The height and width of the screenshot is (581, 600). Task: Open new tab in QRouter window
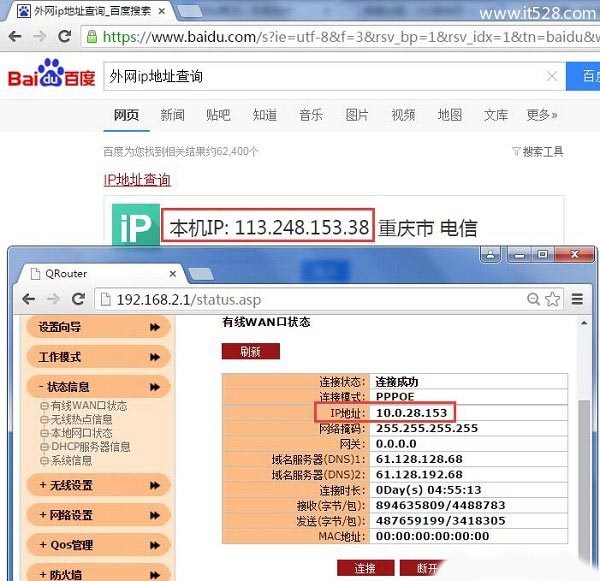click(202, 274)
